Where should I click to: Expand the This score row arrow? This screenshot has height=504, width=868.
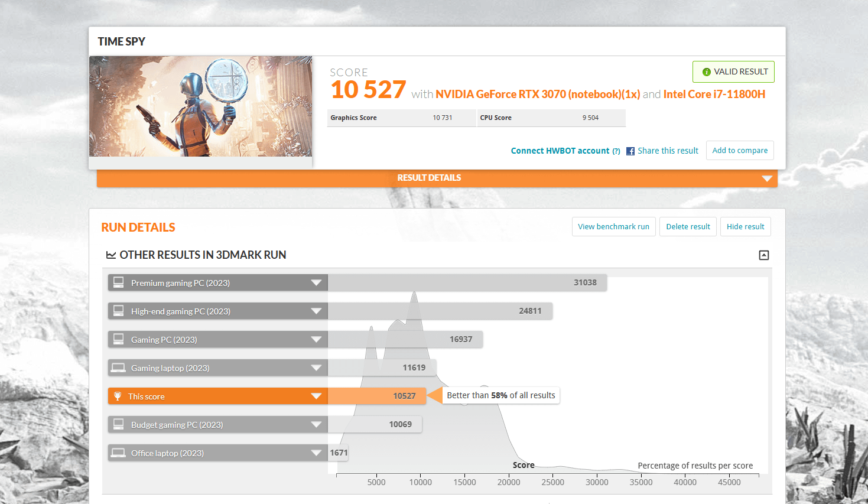(316, 396)
